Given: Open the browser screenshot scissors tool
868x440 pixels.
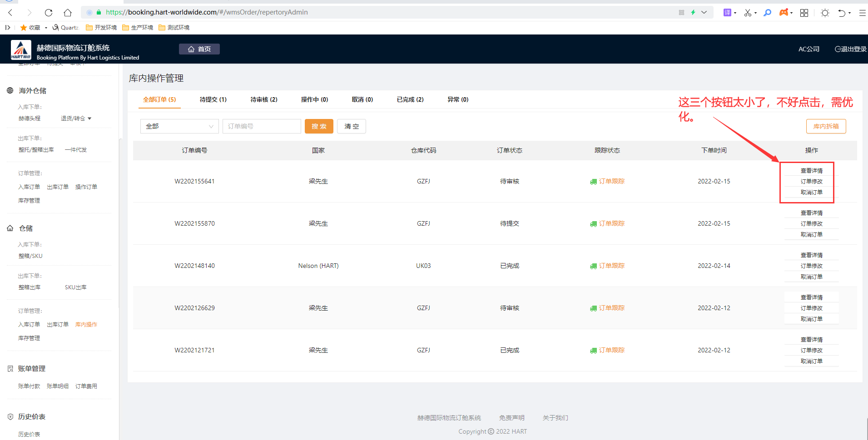Looking at the screenshot, I should coord(748,13).
